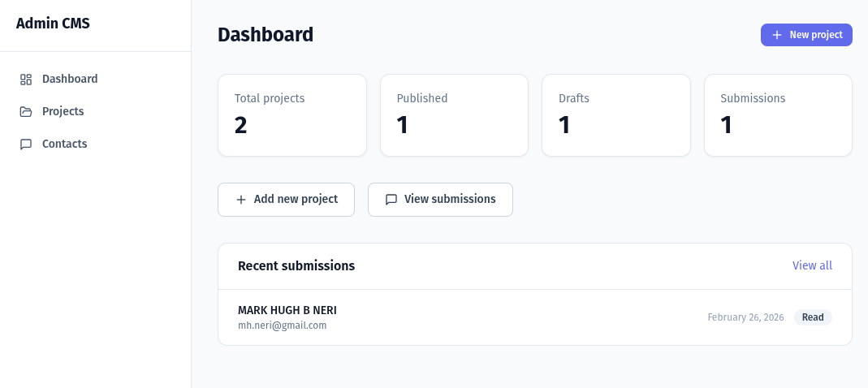
Task: Click the plus icon beside Add new project
Action: point(241,200)
